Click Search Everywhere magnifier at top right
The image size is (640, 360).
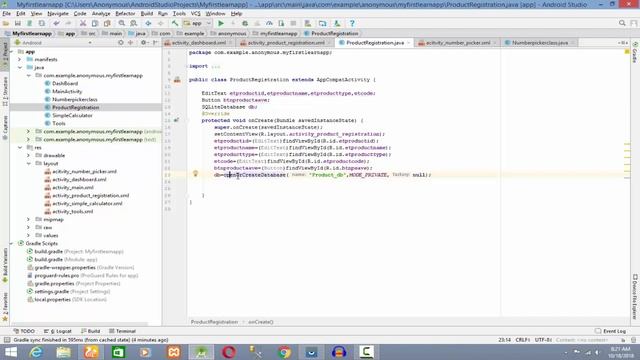point(622,23)
